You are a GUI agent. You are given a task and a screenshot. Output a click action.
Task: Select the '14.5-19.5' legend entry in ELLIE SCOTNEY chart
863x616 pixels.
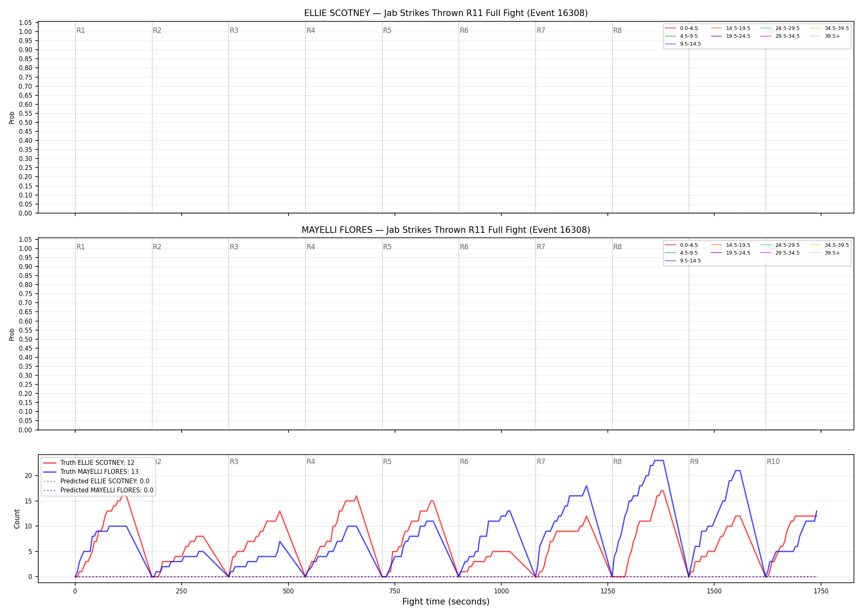point(731,28)
